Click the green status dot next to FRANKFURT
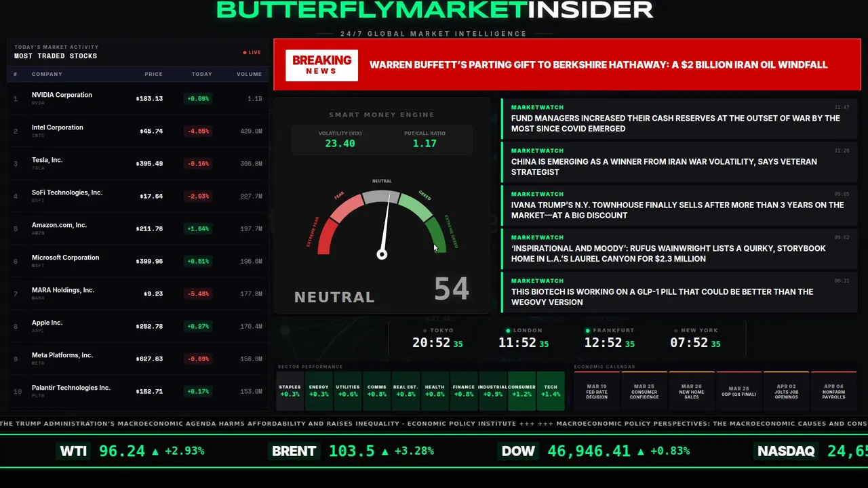The image size is (868, 488). pos(588,331)
